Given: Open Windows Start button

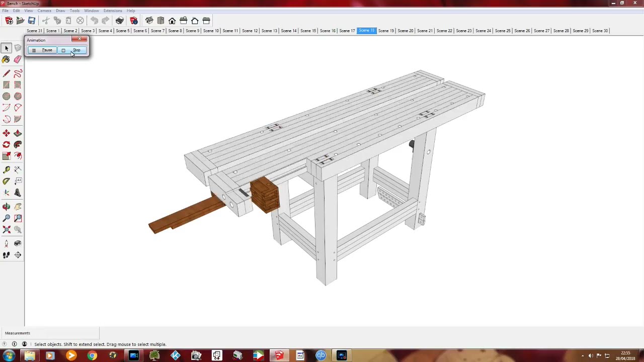Looking at the screenshot, I should (x=9, y=356).
